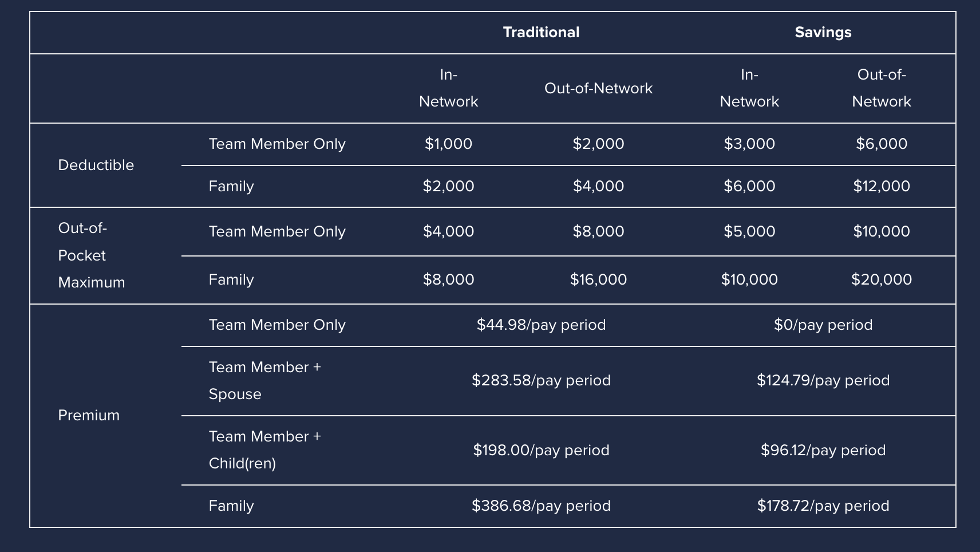Click the $16,000 family out-of-pocket value
The width and height of the screenshot is (980, 552).
click(598, 279)
